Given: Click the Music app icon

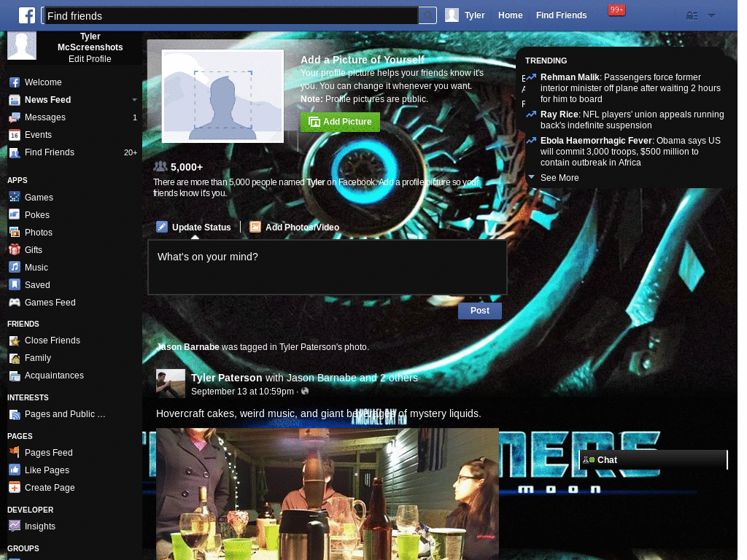Looking at the screenshot, I should [15, 267].
